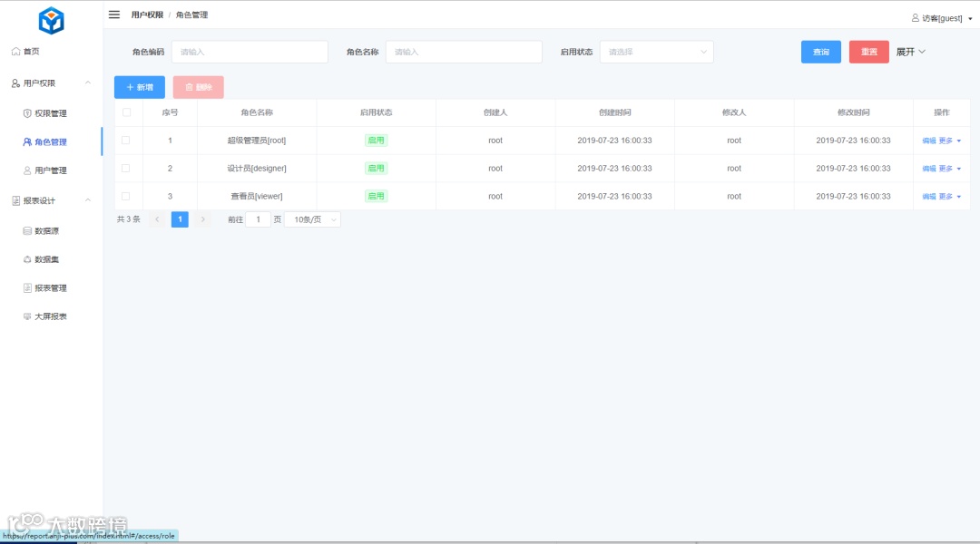The width and height of the screenshot is (980, 544).
Task: Open the 10条/页 page size dropdown
Action: click(312, 219)
